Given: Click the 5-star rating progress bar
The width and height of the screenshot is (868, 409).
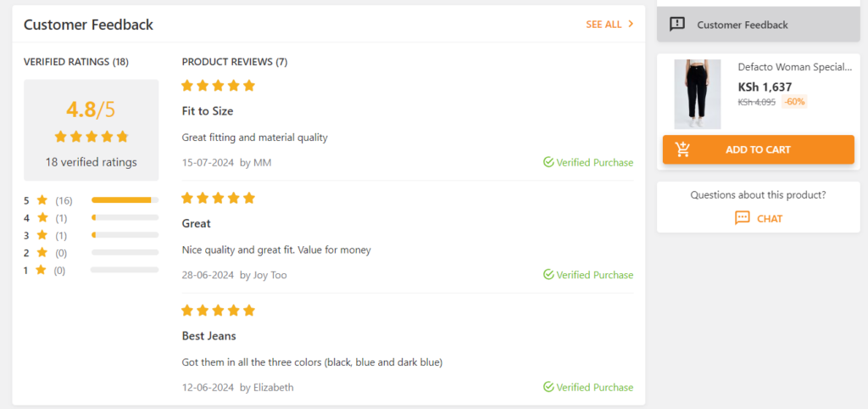Looking at the screenshot, I should click(125, 200).
